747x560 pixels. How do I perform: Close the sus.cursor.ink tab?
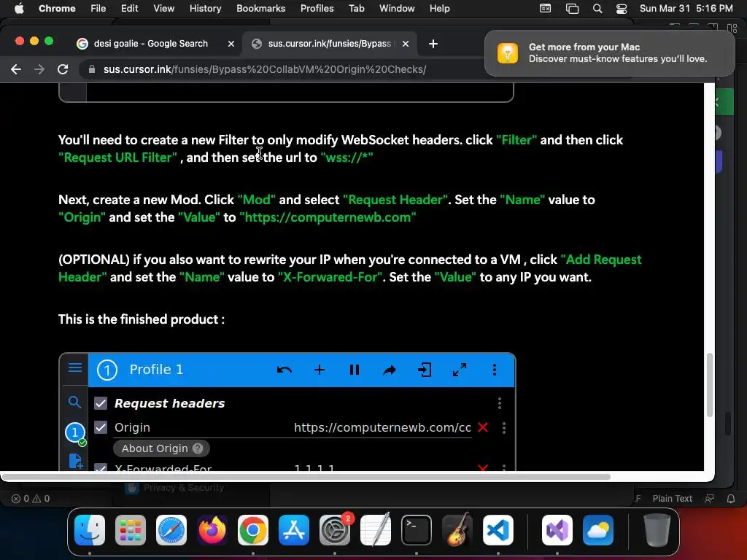coord(406,44)
